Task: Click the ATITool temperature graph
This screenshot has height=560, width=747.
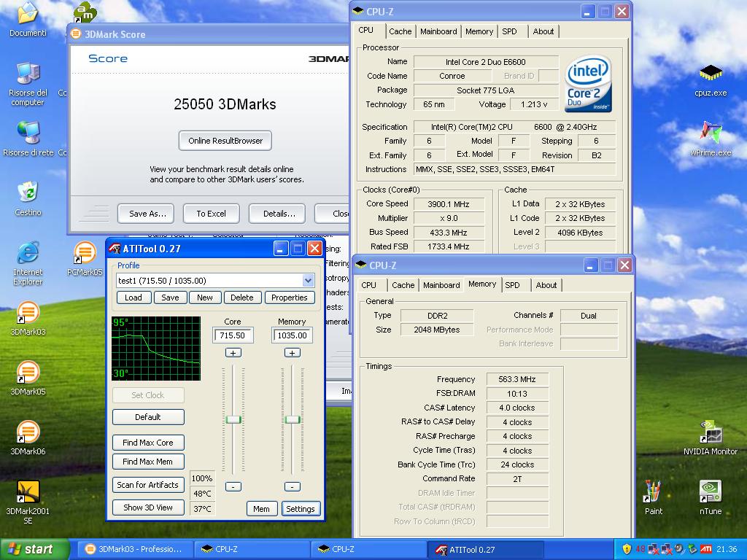Action: [156, 348]
